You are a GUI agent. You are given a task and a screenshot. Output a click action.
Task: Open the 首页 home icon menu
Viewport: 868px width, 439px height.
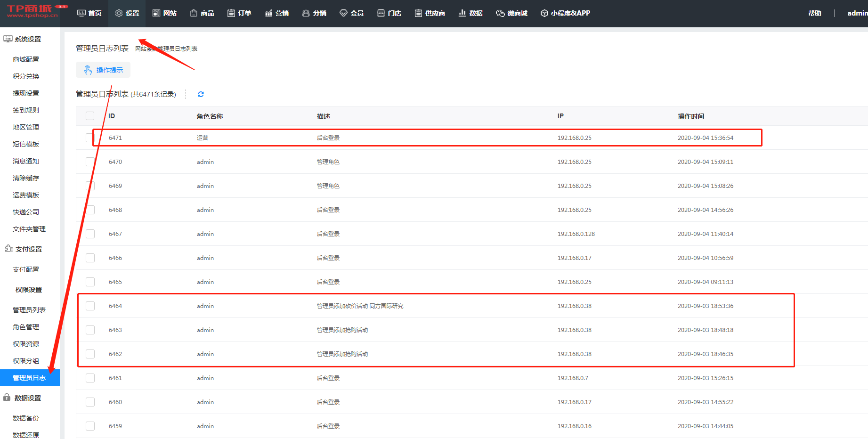(89, 13)
